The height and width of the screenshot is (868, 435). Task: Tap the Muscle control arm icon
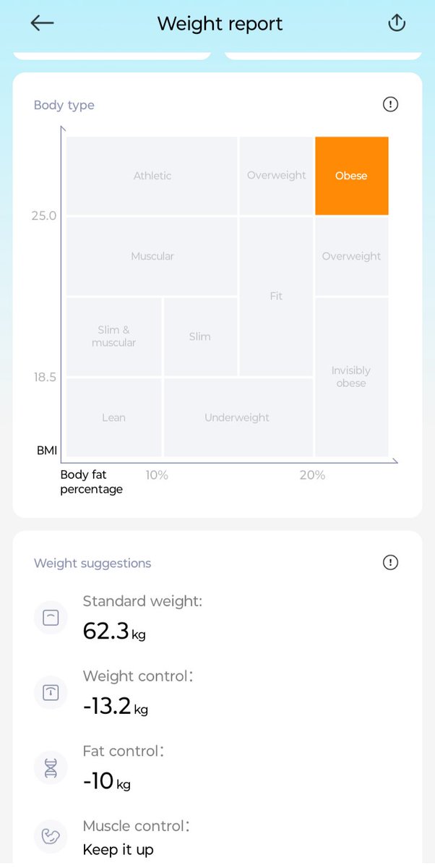(x=51, y=838)
